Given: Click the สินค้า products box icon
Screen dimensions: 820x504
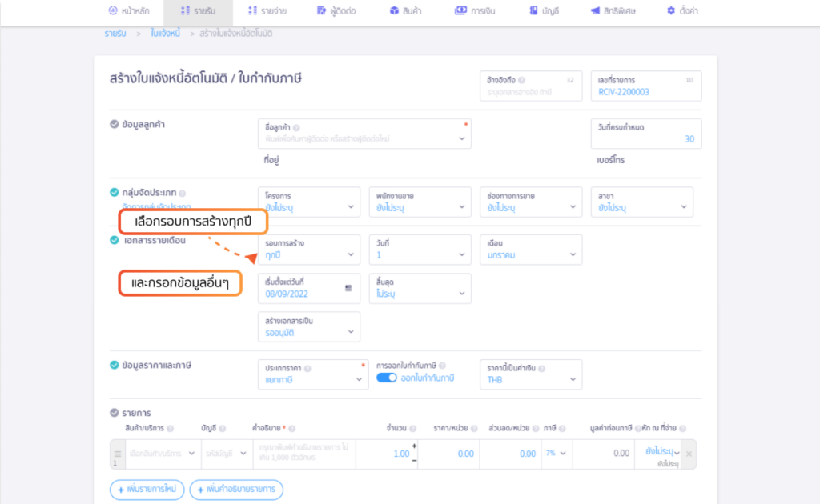Looking at the screenshot, I should [x=394, y=11].
